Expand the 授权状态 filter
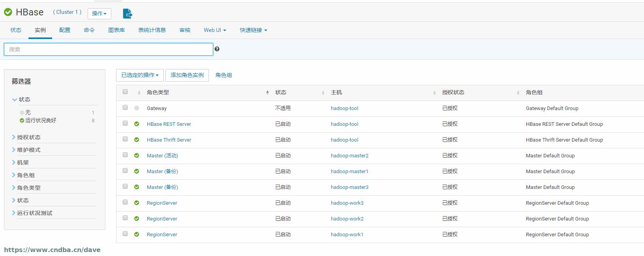644x256 pixels. tap(26, 137)
